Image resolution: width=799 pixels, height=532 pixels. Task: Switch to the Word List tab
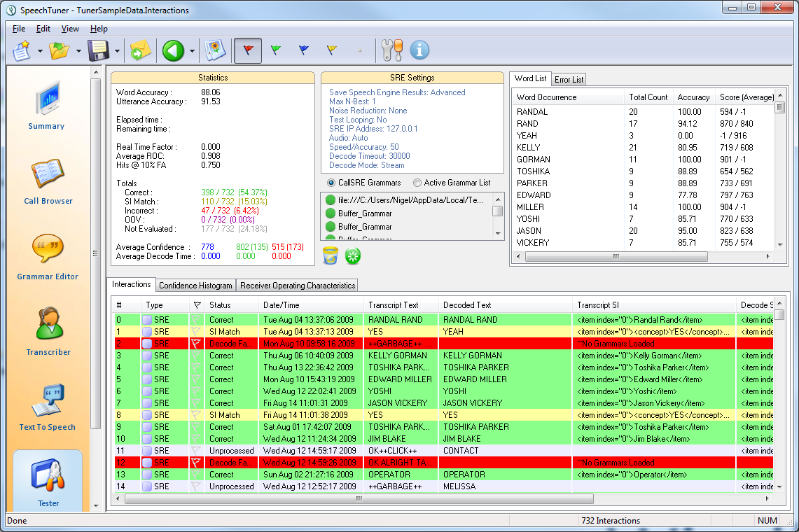531,78
